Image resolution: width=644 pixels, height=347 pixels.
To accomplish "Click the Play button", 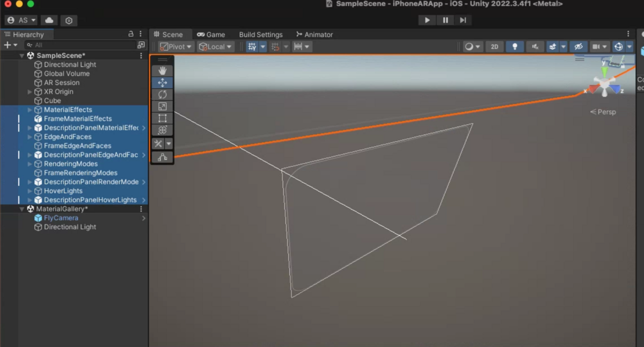I will coord(427,20).
